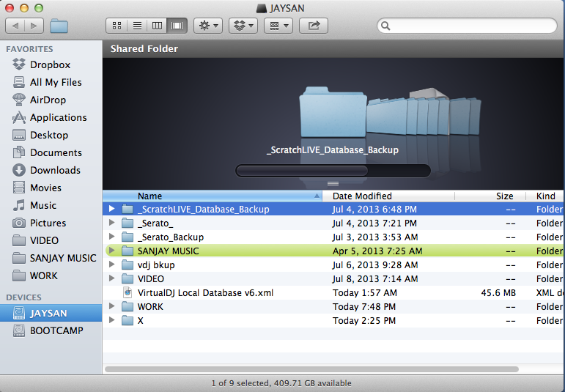This screenshot has width=565, height=392.
Task: Sort files by Size column header
Action: (x=504, y=196)
